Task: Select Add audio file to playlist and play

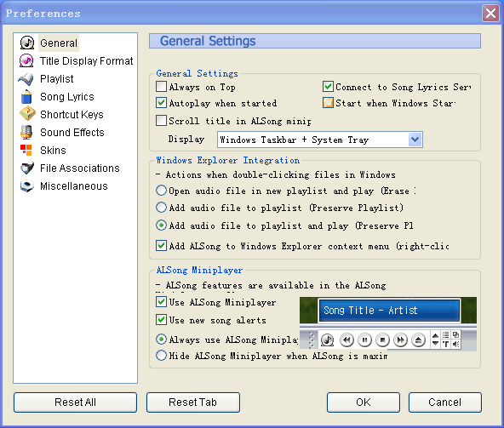Action: click(x=162, y=225)
